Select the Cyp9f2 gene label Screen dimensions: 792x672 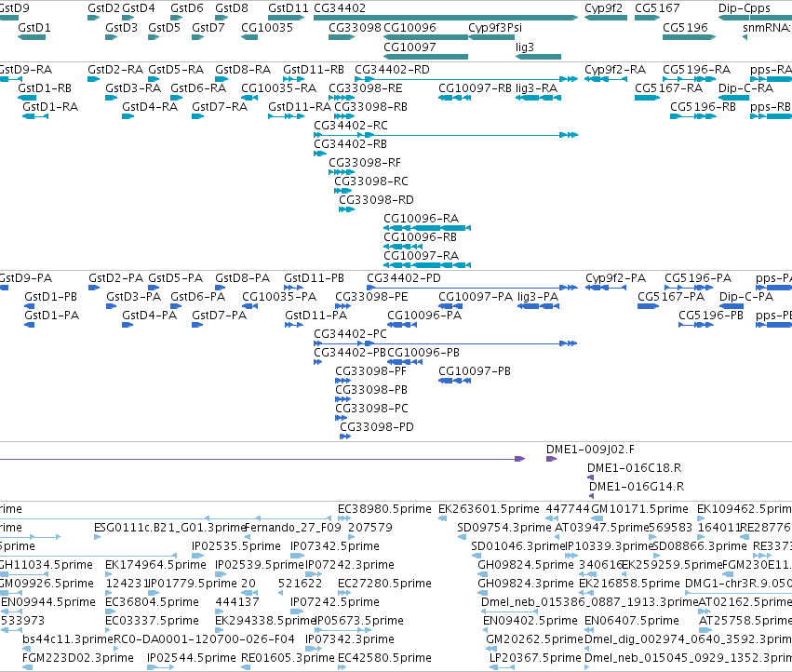click(604, 8)
